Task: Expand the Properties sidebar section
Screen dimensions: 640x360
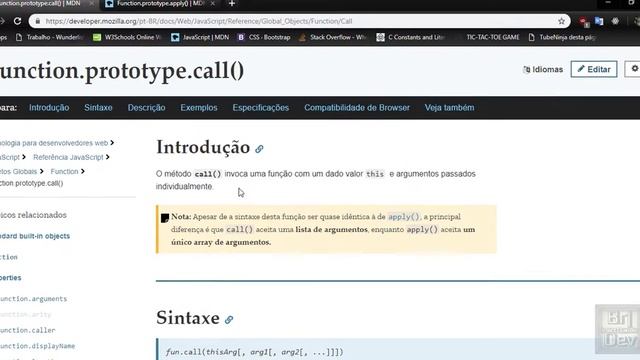Action: pos(11,278)
